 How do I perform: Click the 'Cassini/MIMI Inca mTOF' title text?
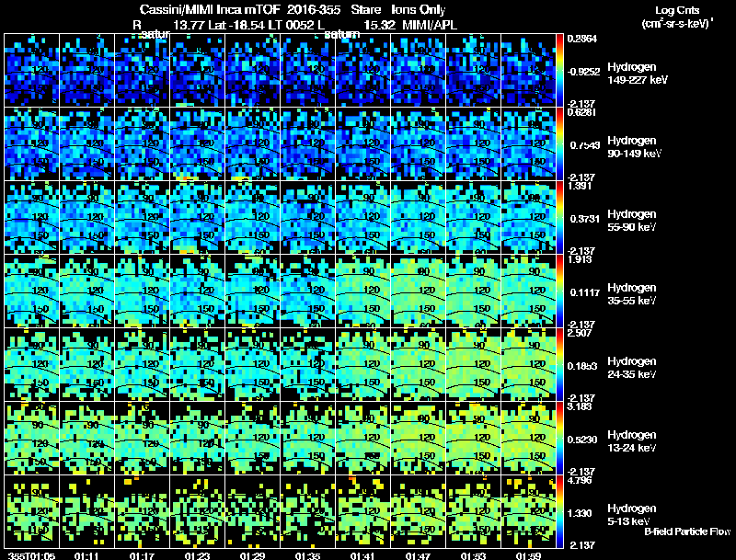tap(210, 9)
